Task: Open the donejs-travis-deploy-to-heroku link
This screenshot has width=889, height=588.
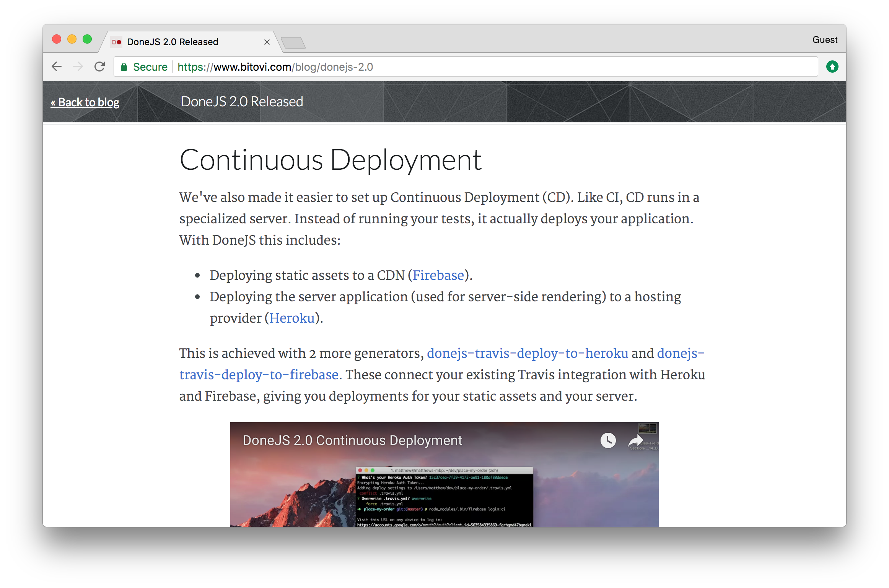Action: point(528,353)
